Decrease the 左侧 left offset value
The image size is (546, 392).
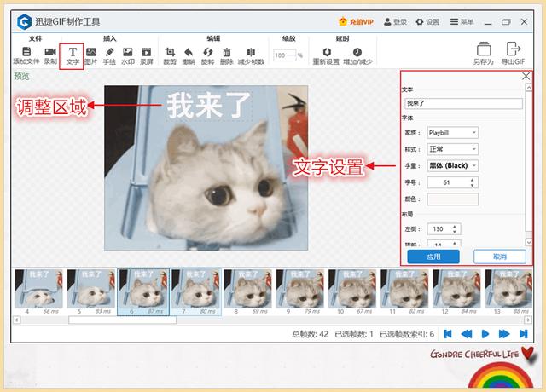[x=455, y=232]
